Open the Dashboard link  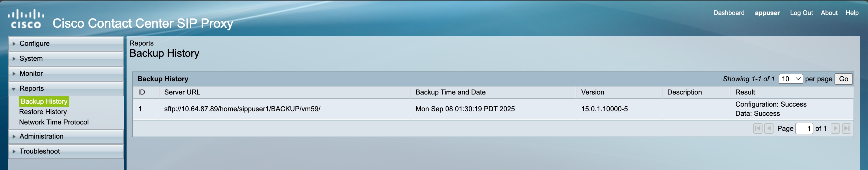pyautogui.click(x=728, y=13)
